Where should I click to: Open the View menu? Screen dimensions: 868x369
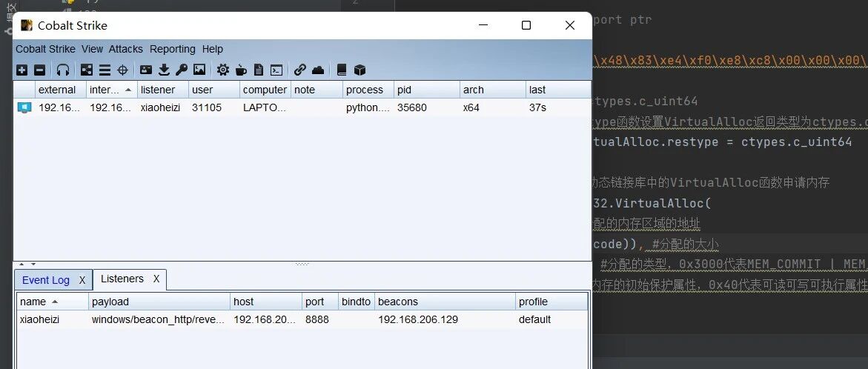[x=92, y=49]
